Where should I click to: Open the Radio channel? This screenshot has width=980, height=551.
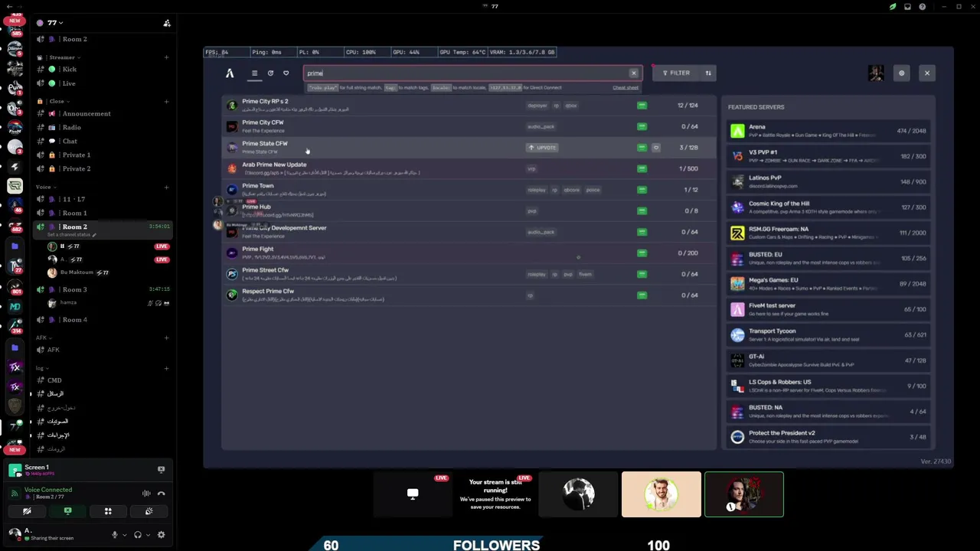coord(103,128)
